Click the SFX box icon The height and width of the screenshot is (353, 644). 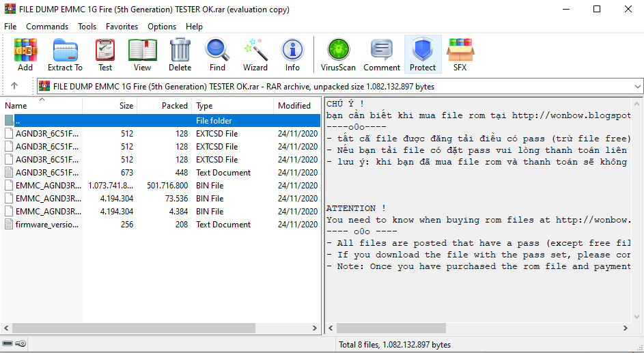coord(460,50)
